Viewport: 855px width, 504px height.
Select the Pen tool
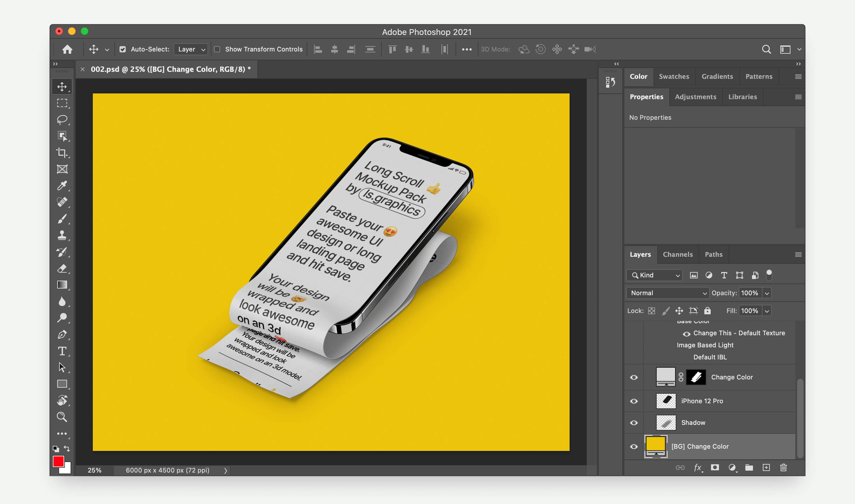tap(62, 334)
